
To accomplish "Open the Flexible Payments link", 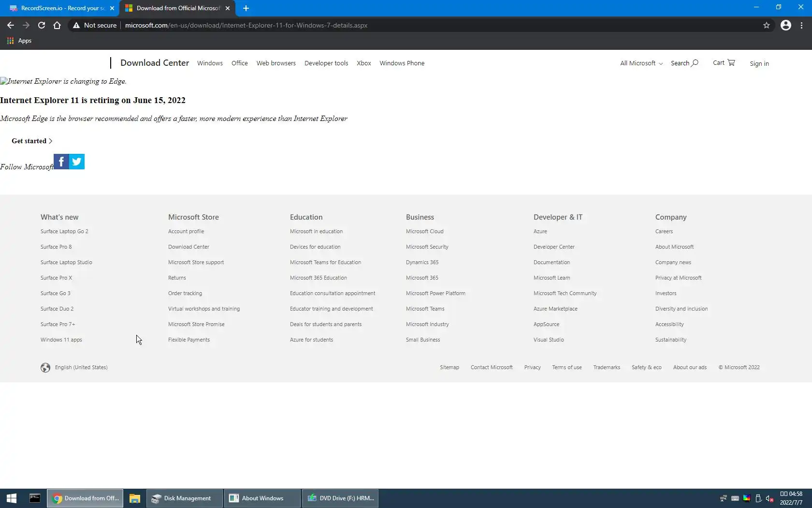I will pos(189,340).
